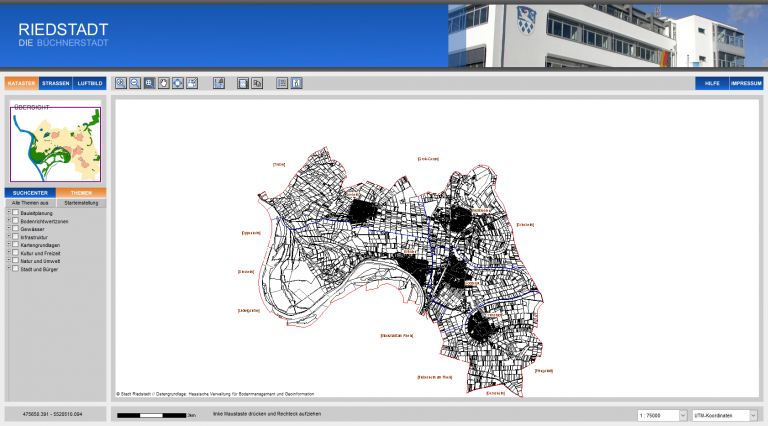Screen dimensions: 768x426
Task: Check the Kultur und Freizeit checkbox
Action: (16, 253)
